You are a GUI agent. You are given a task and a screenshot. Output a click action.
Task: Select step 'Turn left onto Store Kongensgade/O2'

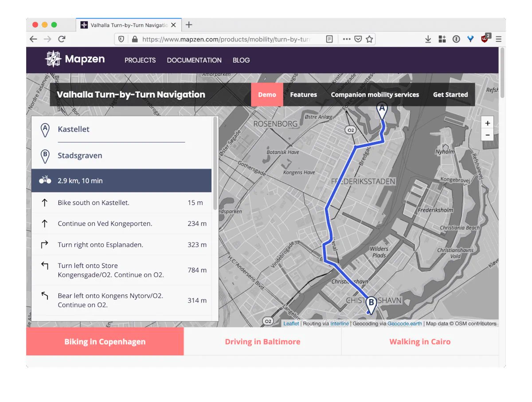pyautogui.click(x=121, y=270)
